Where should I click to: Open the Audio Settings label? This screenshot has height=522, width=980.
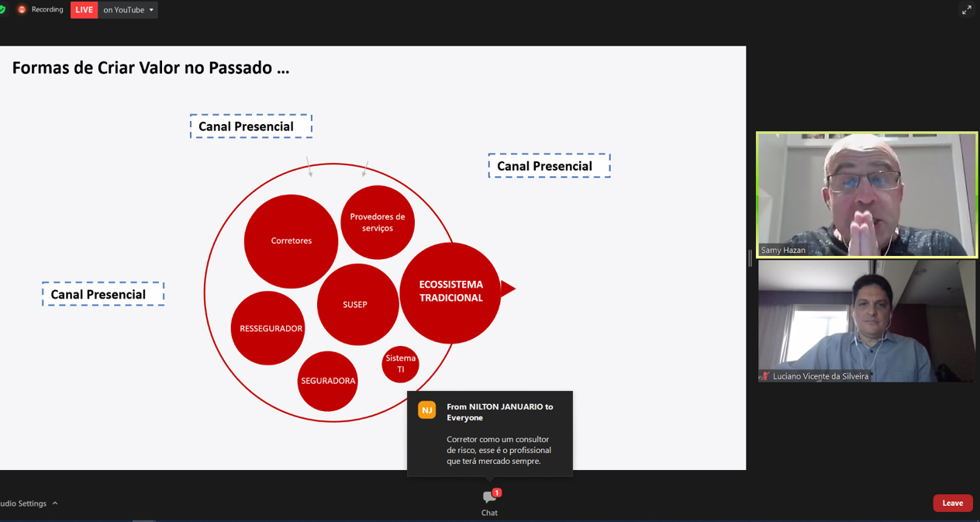[23, 503]
